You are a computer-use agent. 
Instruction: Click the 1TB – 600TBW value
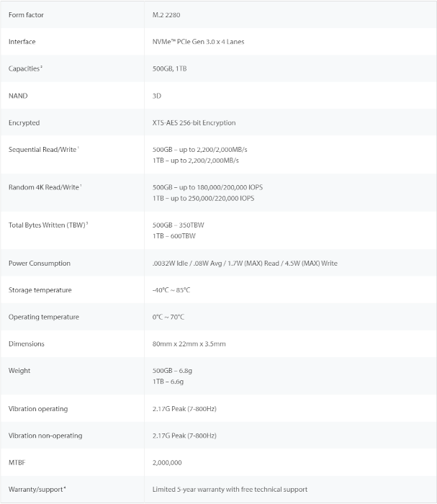(x=174, y=235)
